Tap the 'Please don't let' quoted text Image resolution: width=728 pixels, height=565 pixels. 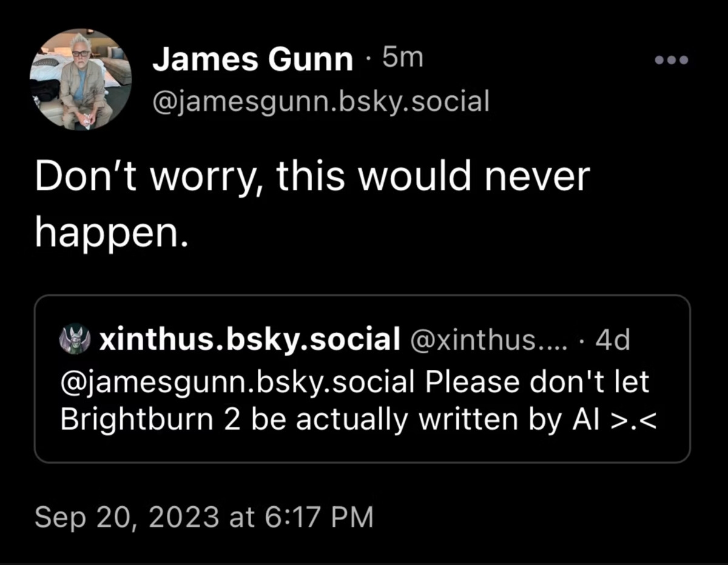click(537, 383)
